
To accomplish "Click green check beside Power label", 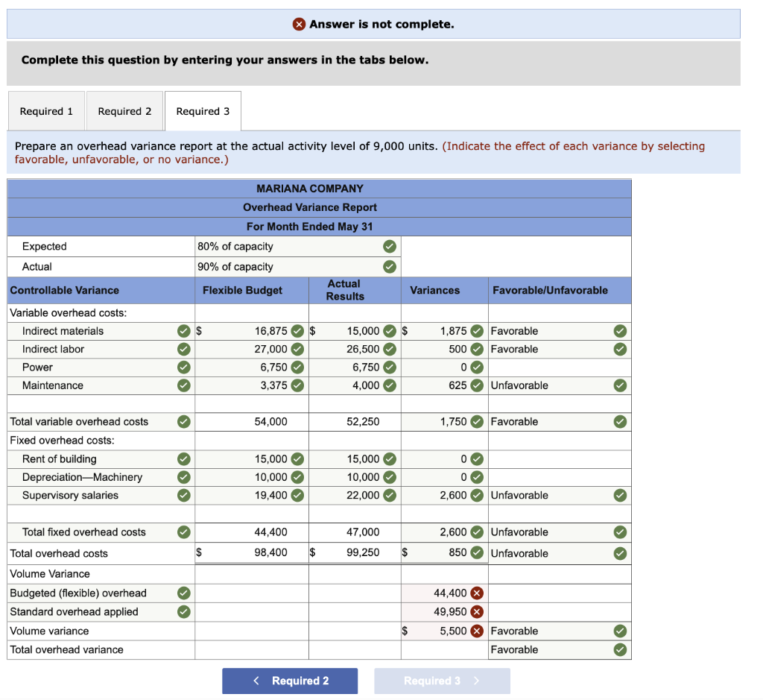I will point(183,367).
